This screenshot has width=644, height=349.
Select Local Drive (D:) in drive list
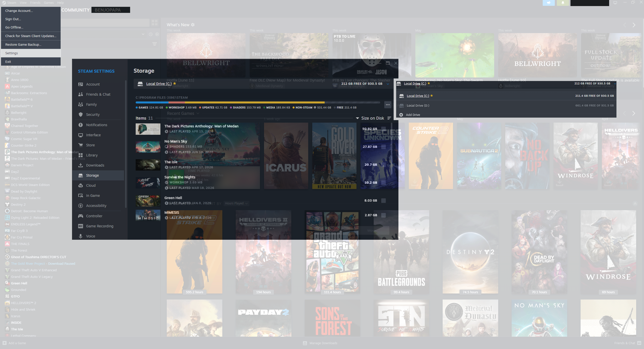(x=506, y=105)
